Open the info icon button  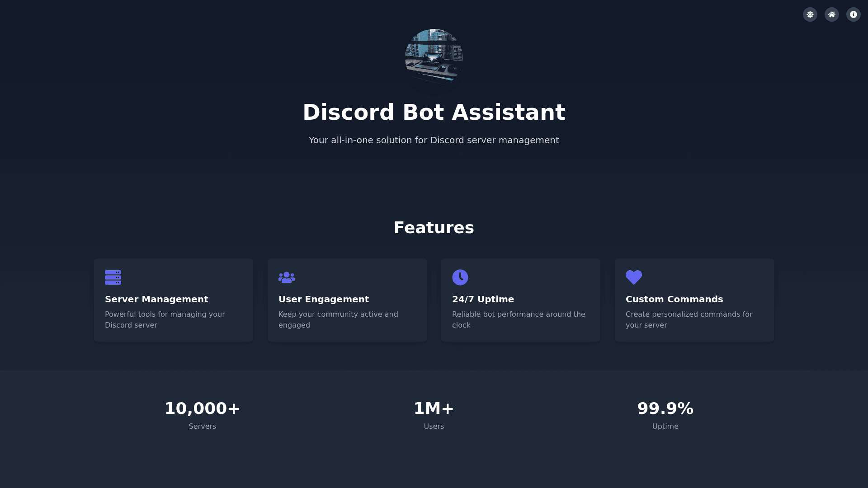tap(853, 14)
